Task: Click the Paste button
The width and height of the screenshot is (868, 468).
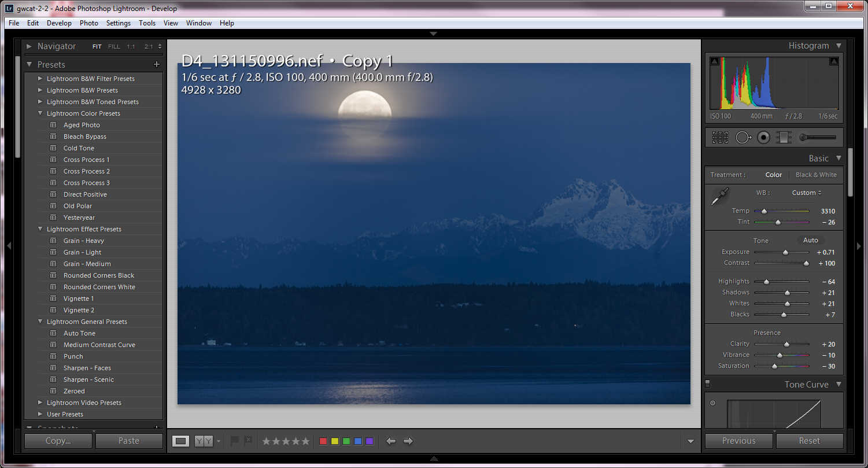Action: point(129,441)
